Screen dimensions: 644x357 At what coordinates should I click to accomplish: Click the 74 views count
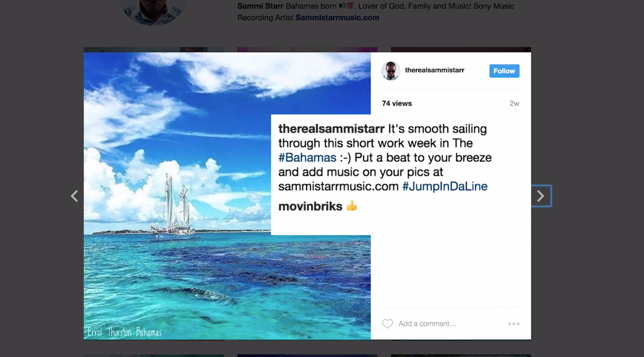pos(397,104)
